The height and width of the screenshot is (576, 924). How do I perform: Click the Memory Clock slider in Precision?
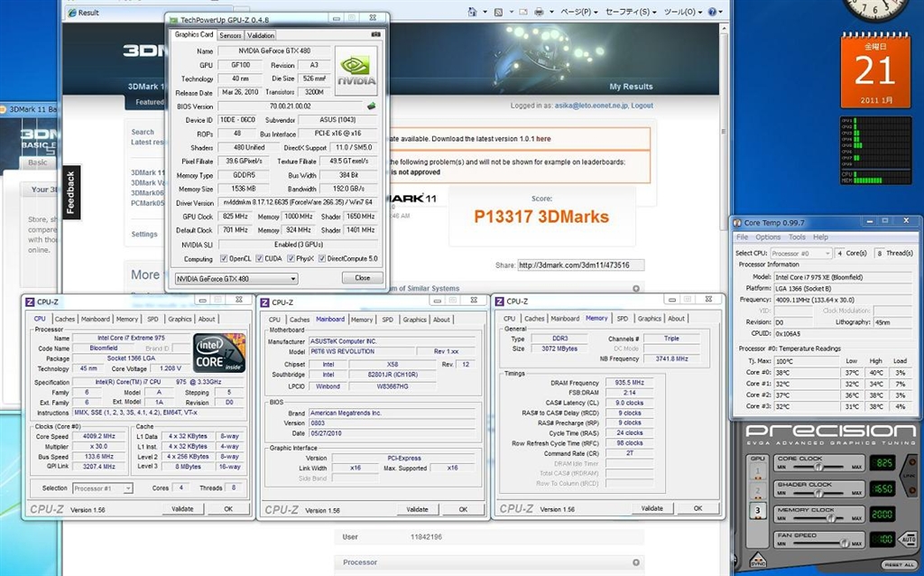(818, 518)
